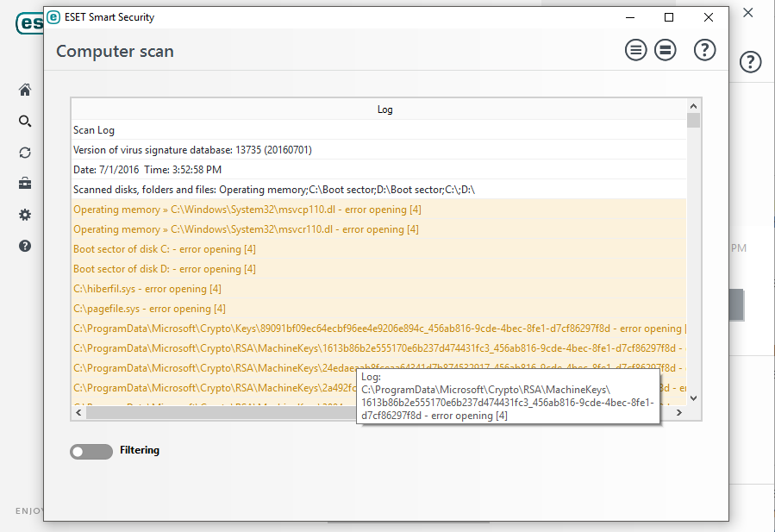Select the msvcp110.dl error row

pyautogui.click(x=379, y=210)
